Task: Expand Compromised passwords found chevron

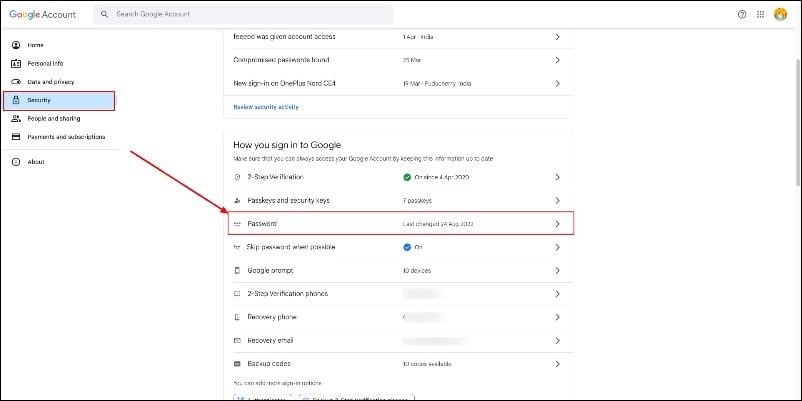Action: (558, 60)
